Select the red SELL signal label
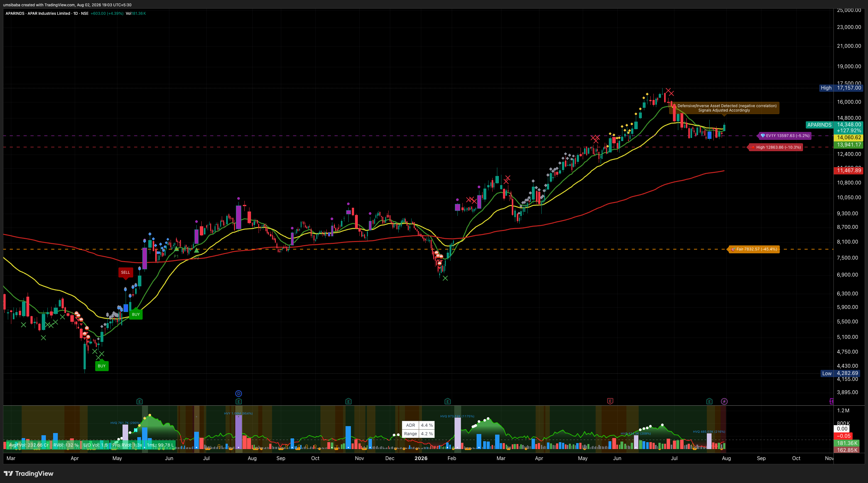The height and width of the screenshot is (483, 868). point(125,273)
